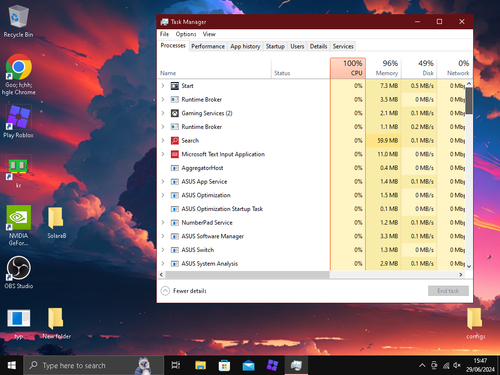
Task: Click the Start process icon in the list
Action: [175, 86]
